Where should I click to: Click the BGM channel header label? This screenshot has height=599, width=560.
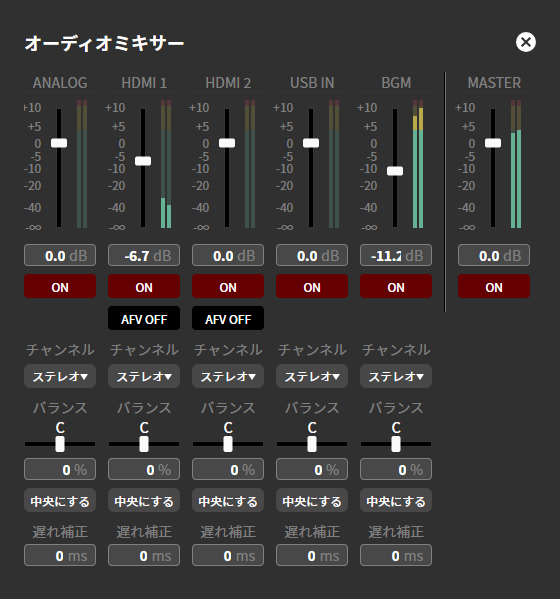(396, 83)
